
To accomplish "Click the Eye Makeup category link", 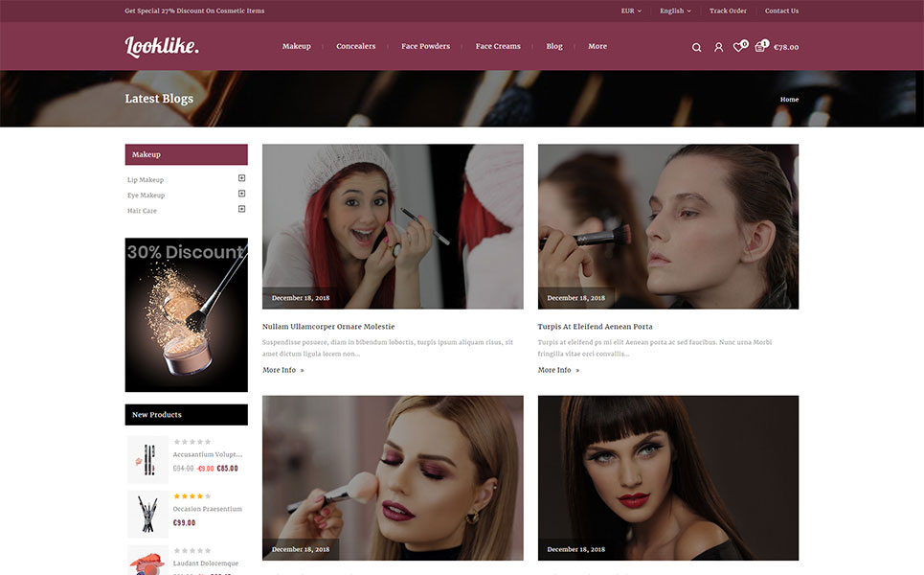I will [146, 195].
